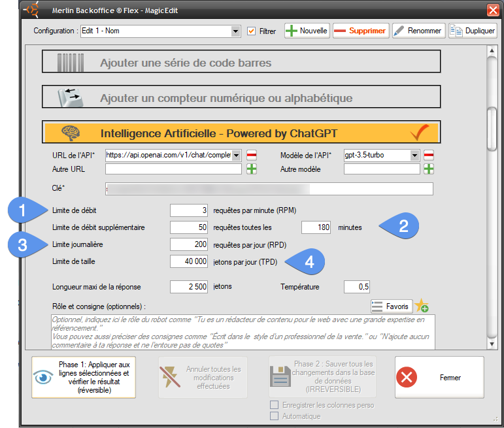Click the star icon to add a favorite
Screen dimensions: 504x428
pos(422,305)
